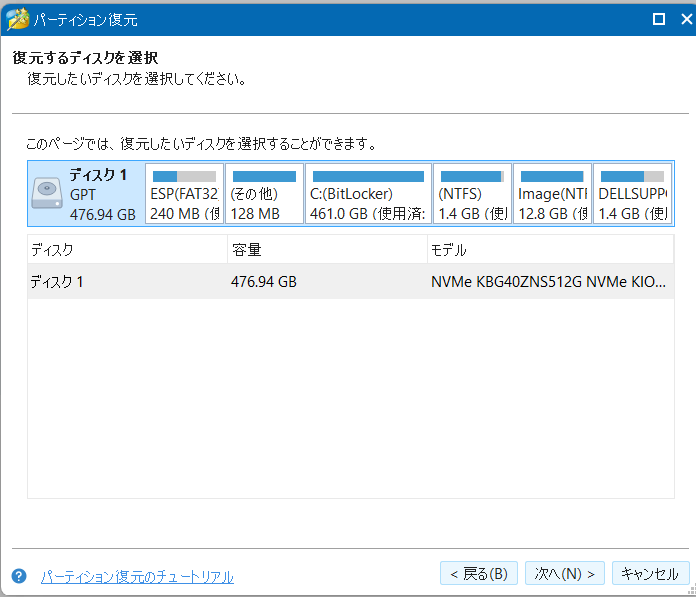The width and height of the screenshot is (696, 597).
Task: Click the blue help question mark icon
Action: (x=18, y=576)
